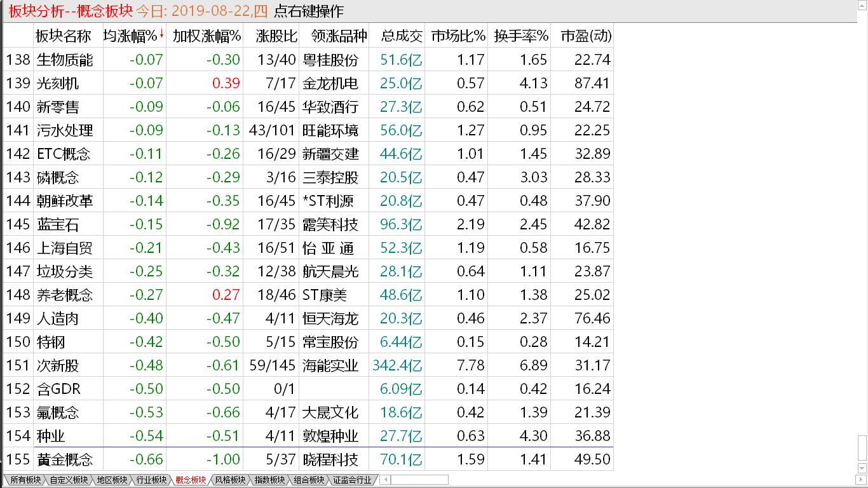Select the 蓝宝石 sector row
Viewport: 868px width, 488px height.
click(x=308, y=224)
